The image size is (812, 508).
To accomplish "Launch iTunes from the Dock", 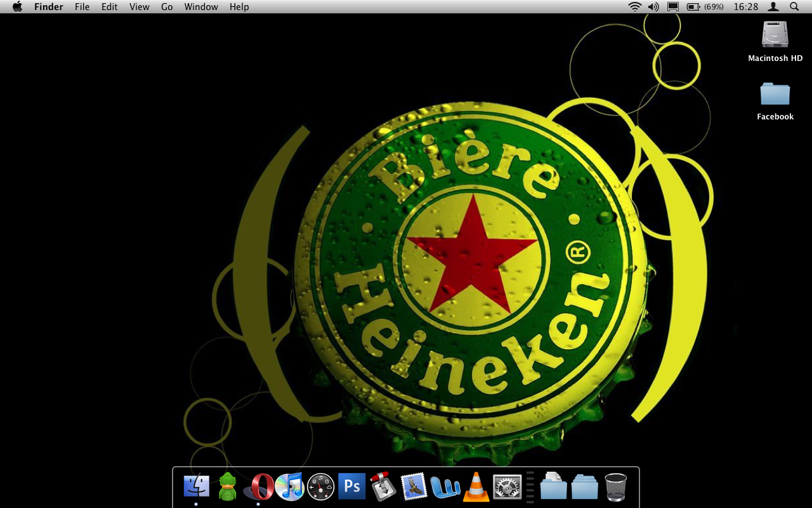I will (290, 486).
